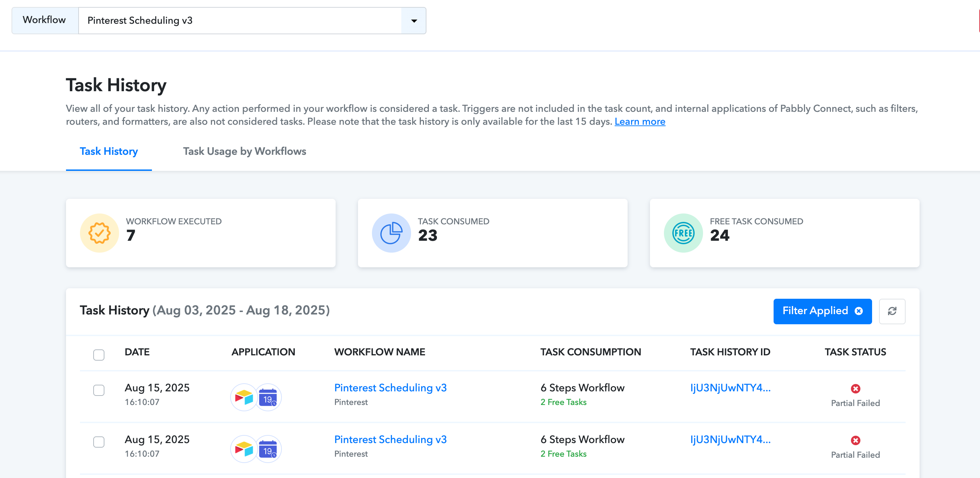Screen dimensions: 980x478
Task: Click the TASK HISTORY ID column header
Action: click(x=730, y=352)
